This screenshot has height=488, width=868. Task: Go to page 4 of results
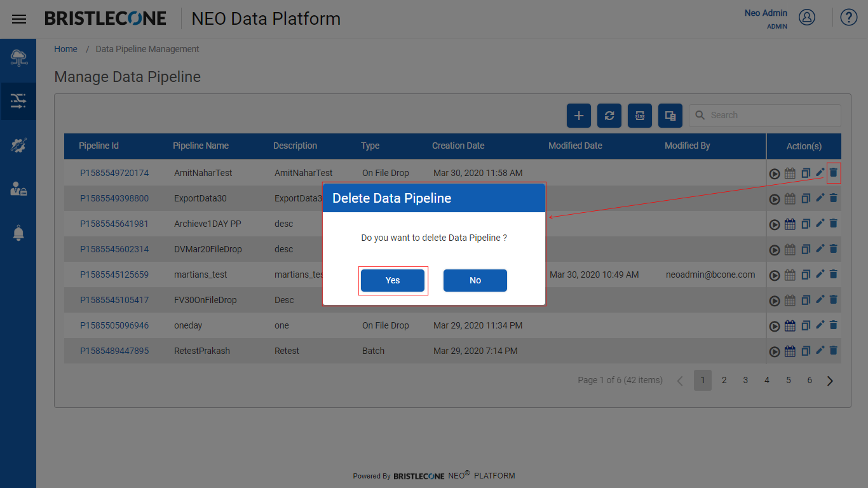[767, 380]
